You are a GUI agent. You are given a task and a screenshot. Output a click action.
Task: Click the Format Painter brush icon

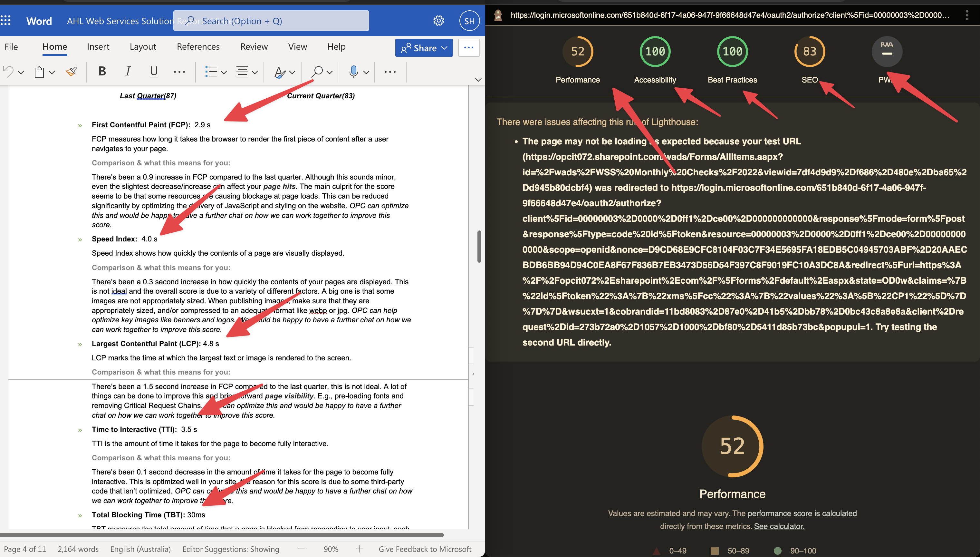pos(71,72)
